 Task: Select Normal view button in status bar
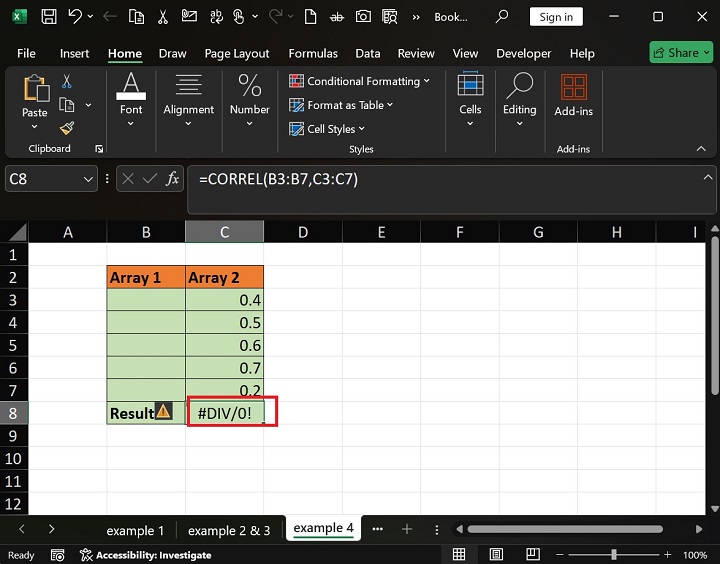[459, 555]
